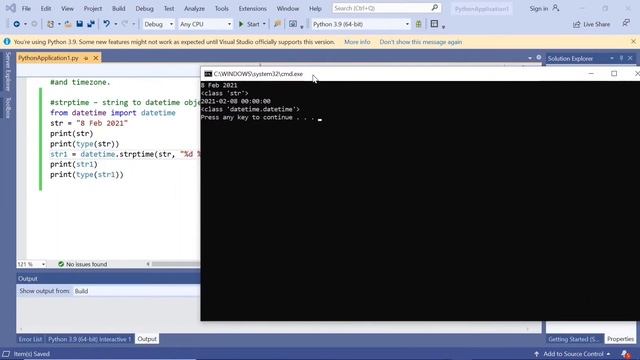Click the Save All icon
The height and width of the screenshot is (360, 640).
[x=91, y=24]
